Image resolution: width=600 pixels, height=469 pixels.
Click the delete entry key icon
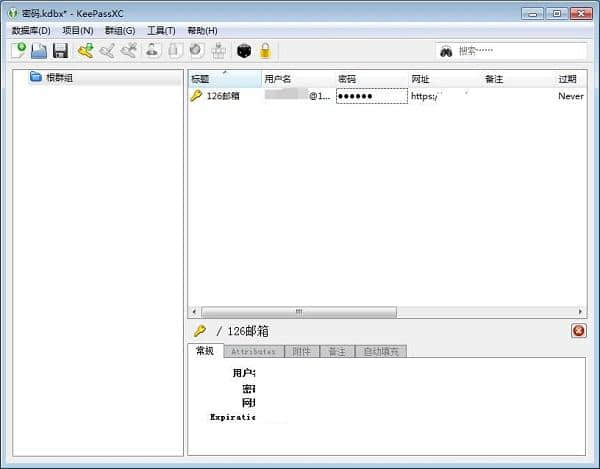pyautogui.click(x=129, y=50)
